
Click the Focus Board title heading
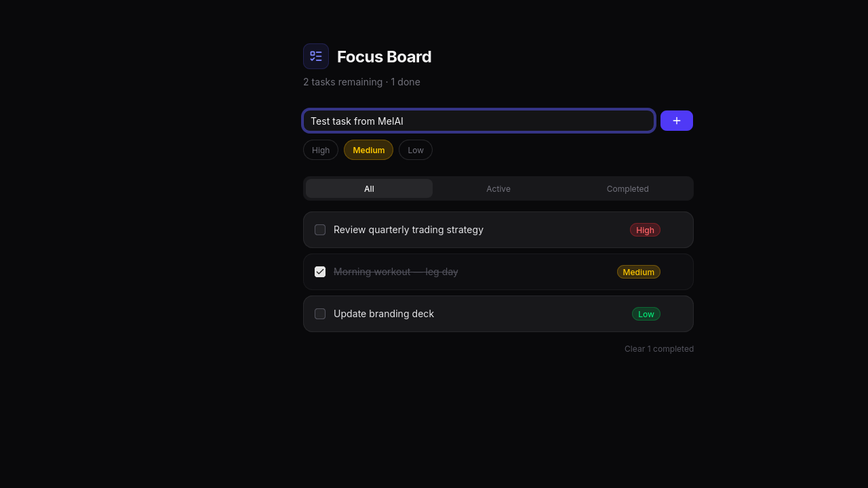tap(384, 57)
